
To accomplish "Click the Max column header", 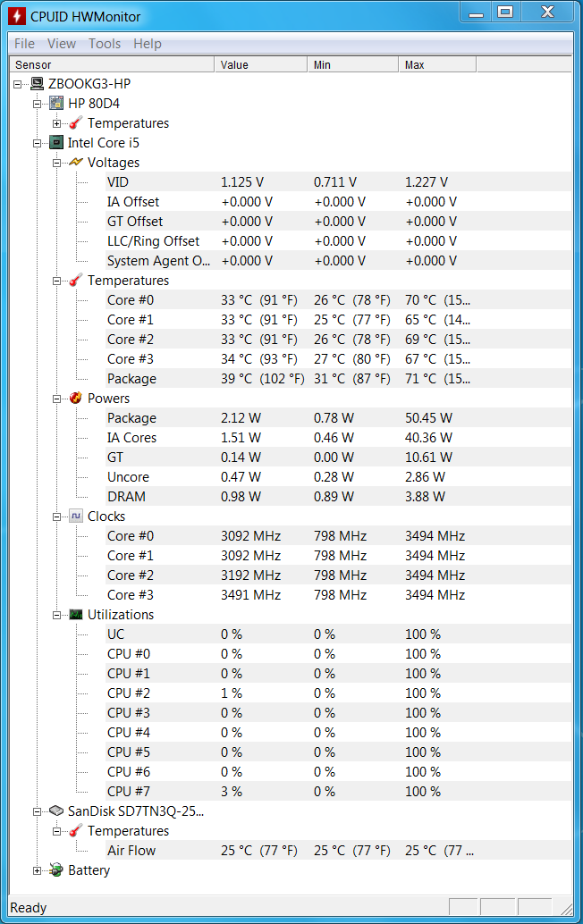I will coord(437,65).
